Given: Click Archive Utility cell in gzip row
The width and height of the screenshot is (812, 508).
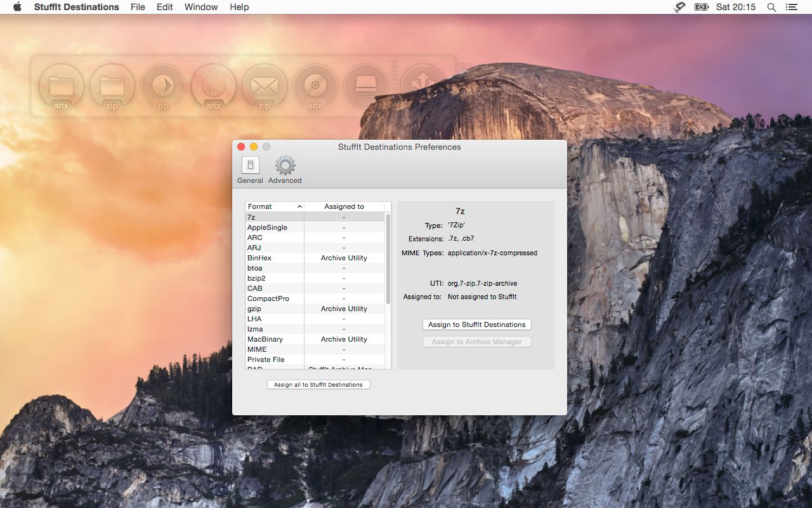Looking at the screenshot, I should [x=344, y=309].
